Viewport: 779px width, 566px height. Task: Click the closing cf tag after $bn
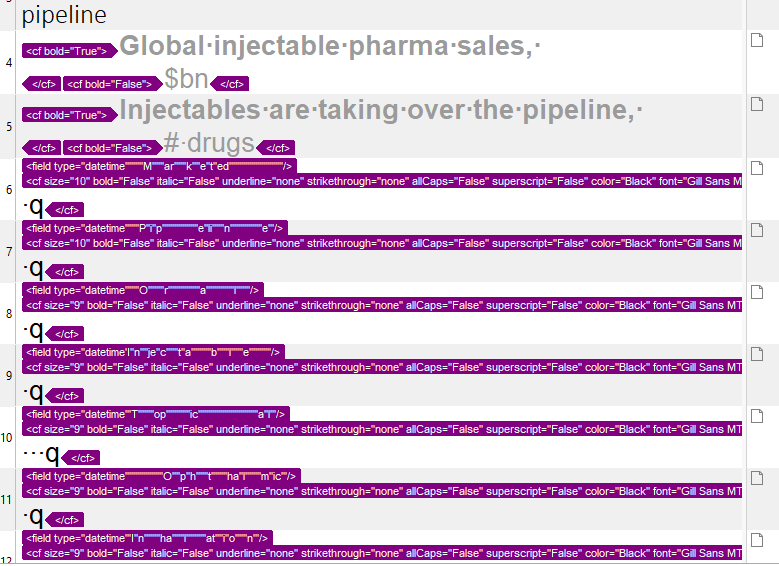click(230, 84)
